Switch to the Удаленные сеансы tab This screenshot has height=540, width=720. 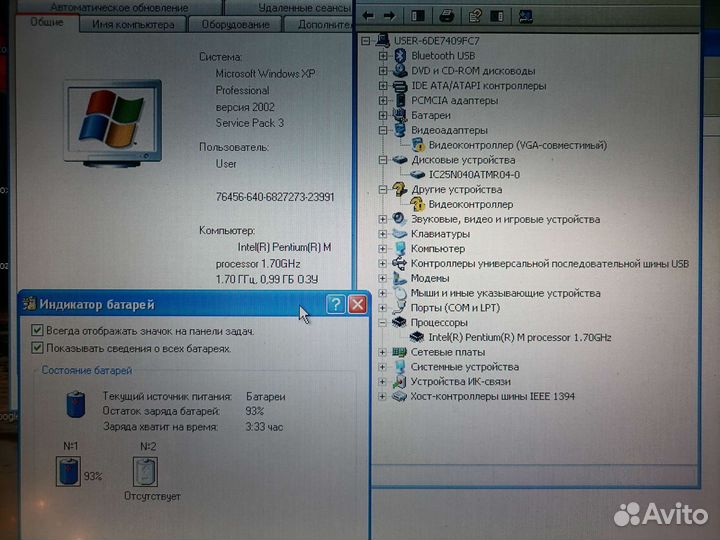coord(290,7)
